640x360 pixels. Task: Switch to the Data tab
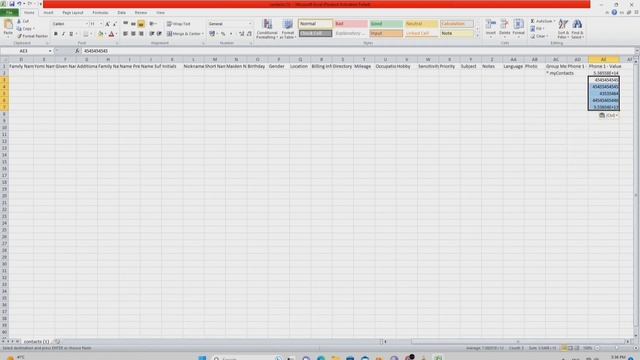coord(121,13)
